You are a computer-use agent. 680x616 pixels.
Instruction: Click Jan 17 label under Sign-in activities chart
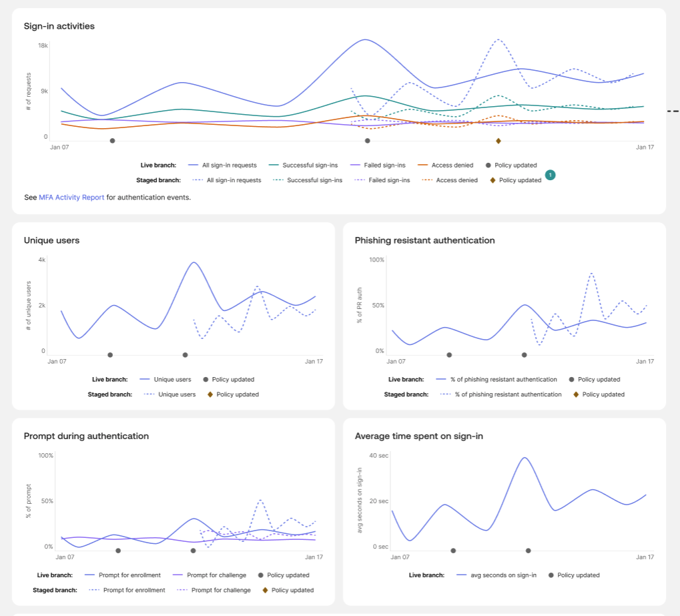pos(645,147)
